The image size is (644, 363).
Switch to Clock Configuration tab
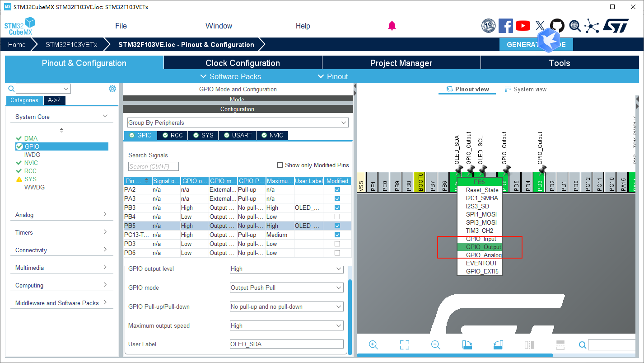click(243, 63)
